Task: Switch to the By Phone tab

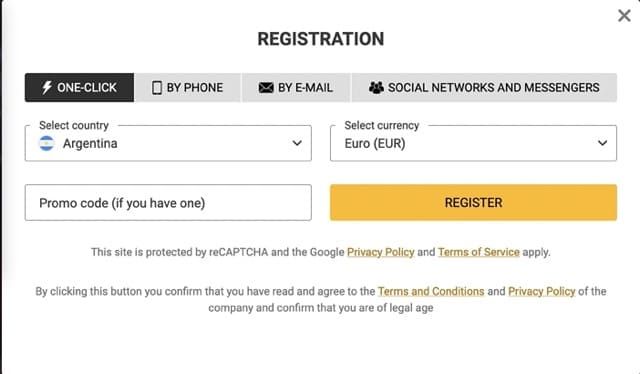Action: 188,87
